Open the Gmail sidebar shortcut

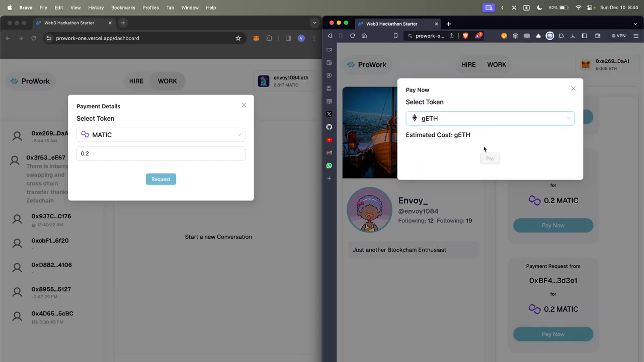329,153
